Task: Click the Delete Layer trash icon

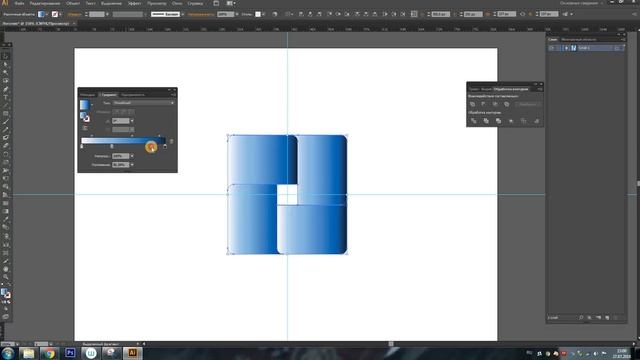Action: [x=616, y=317]
